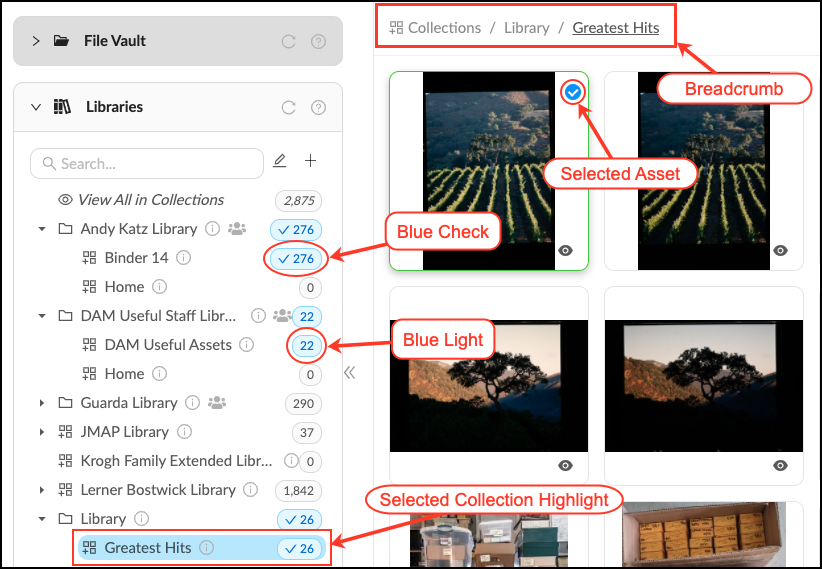Screen dimensions: 822x569
Task: Open the help icon beside File Vault
Action: [x=318, y=41]
